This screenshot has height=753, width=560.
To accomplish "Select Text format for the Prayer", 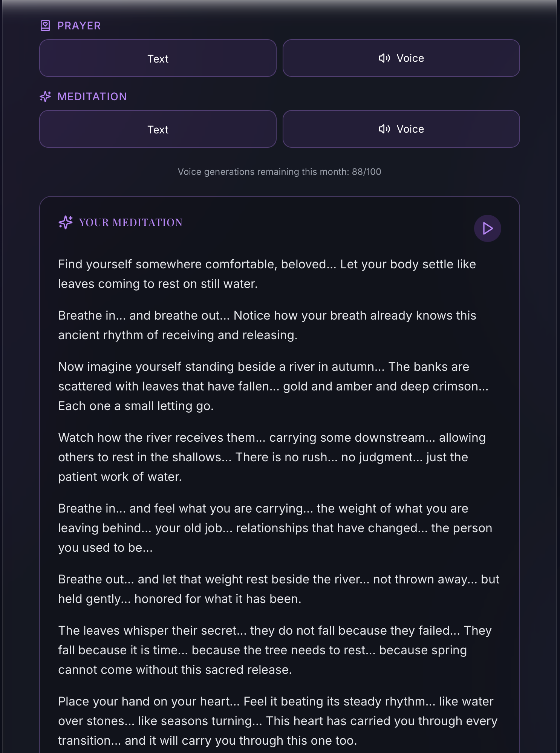I will [158, 58].
